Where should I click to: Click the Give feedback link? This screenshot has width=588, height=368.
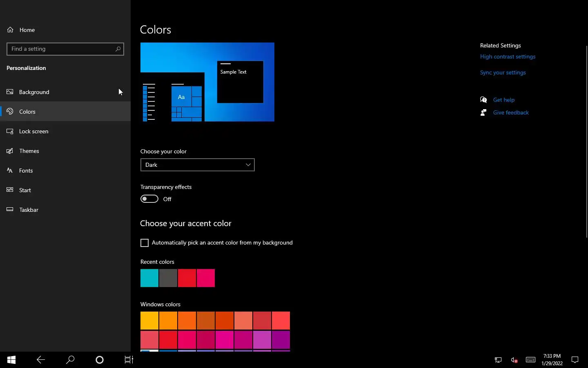[511, 112]
